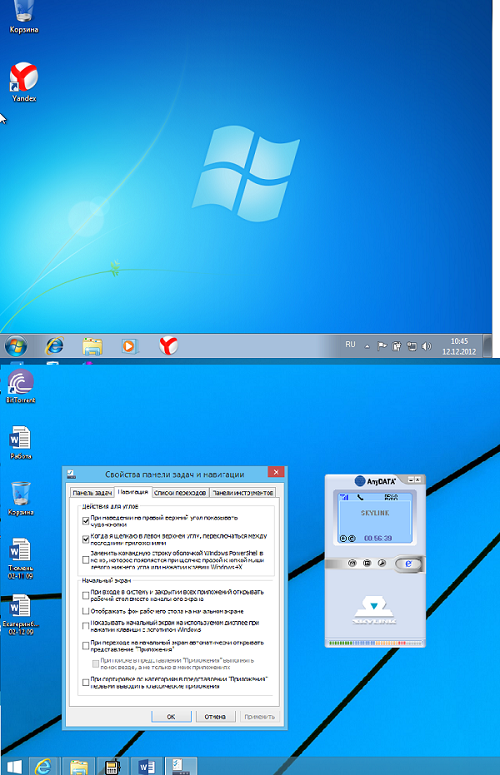Open the Екатеринб... Word document icon
Image resolution: width=500 pixels, height=775 pixels.
(x=20, y=614)
